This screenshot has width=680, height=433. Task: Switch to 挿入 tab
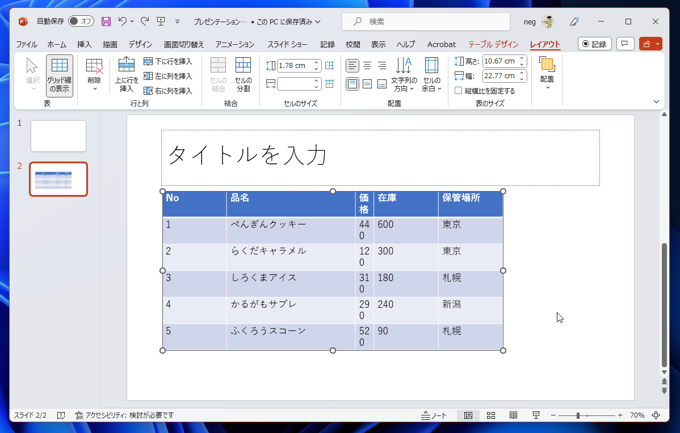(84, 44)
